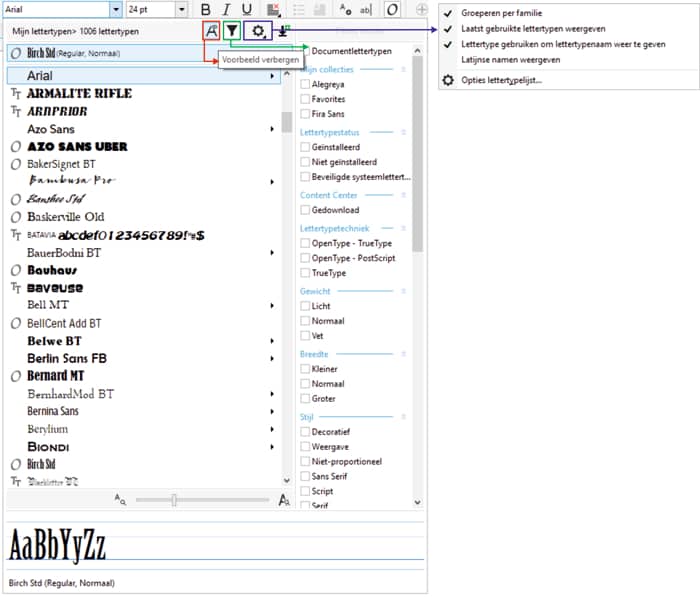Check the OpenType - PostScript filter
The image size is (700, 597).
(x=305, y=258)
